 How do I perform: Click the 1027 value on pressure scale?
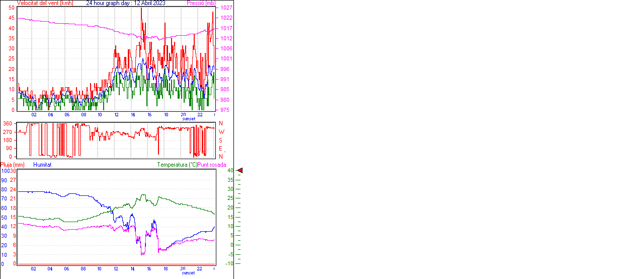pyautogui.click(x=226, y=8)
